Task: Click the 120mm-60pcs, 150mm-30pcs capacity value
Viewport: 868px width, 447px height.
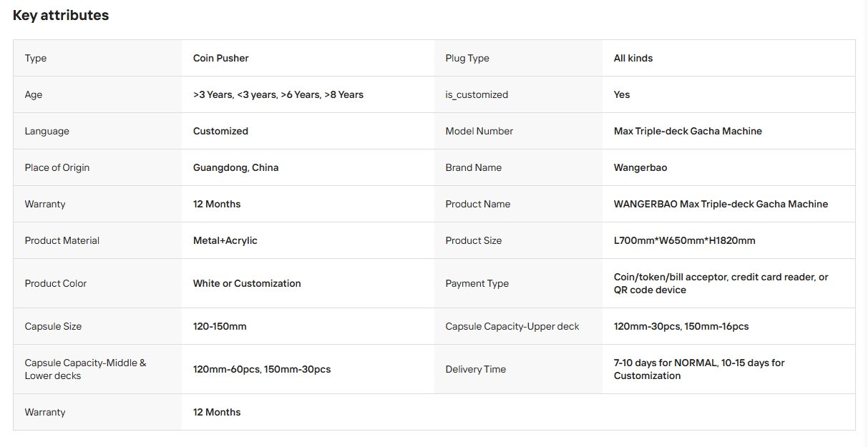Action: click(x=262, y=369)
